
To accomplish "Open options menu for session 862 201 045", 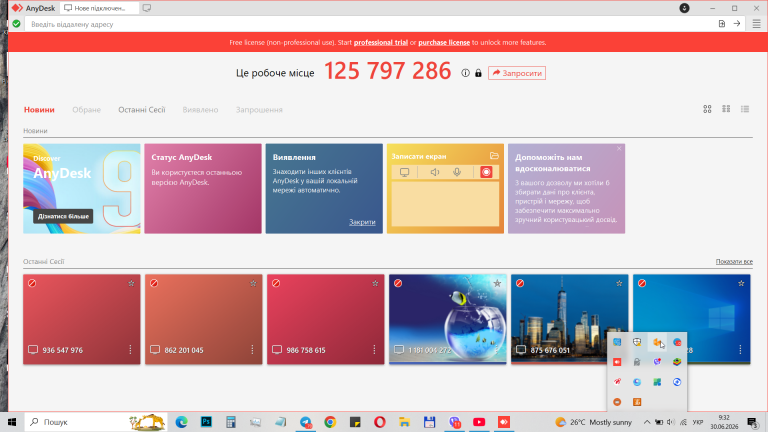I will 252,350.
